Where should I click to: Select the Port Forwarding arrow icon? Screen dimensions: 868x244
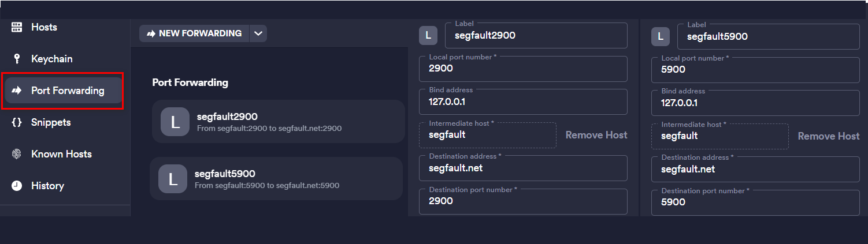(x=17, y=91)
